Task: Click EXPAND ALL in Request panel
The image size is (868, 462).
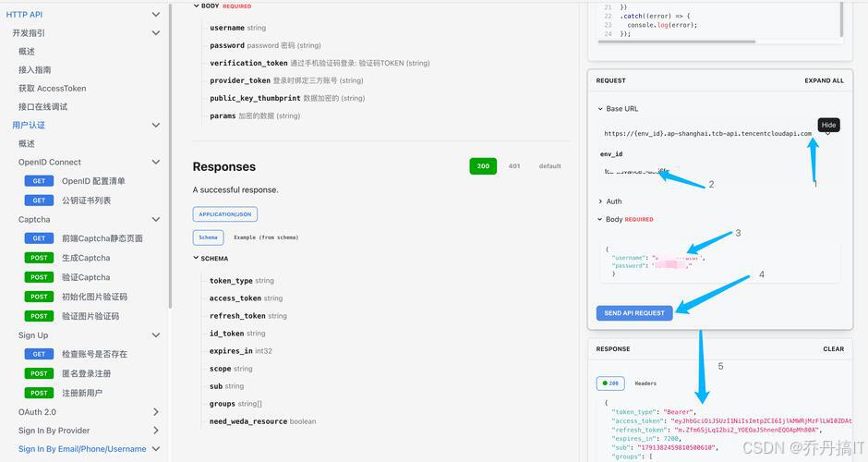Action: click(x=825, y=80)
